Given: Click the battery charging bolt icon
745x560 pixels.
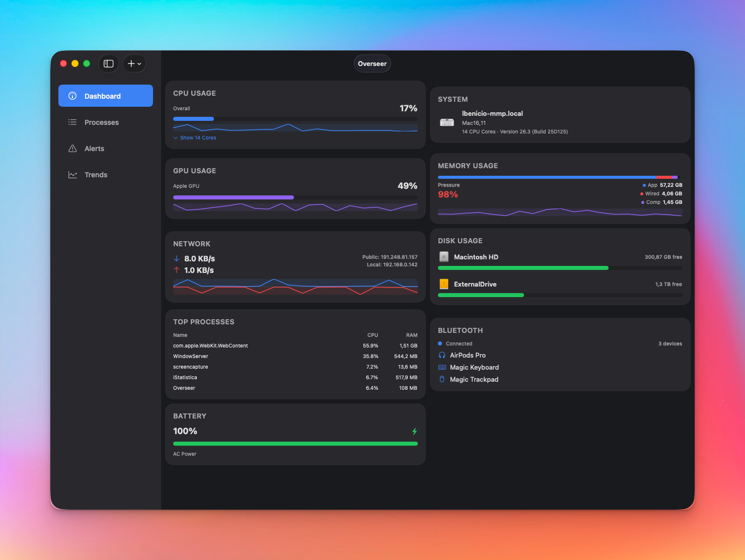Looking at the screenshot, I should coord(414,431).
